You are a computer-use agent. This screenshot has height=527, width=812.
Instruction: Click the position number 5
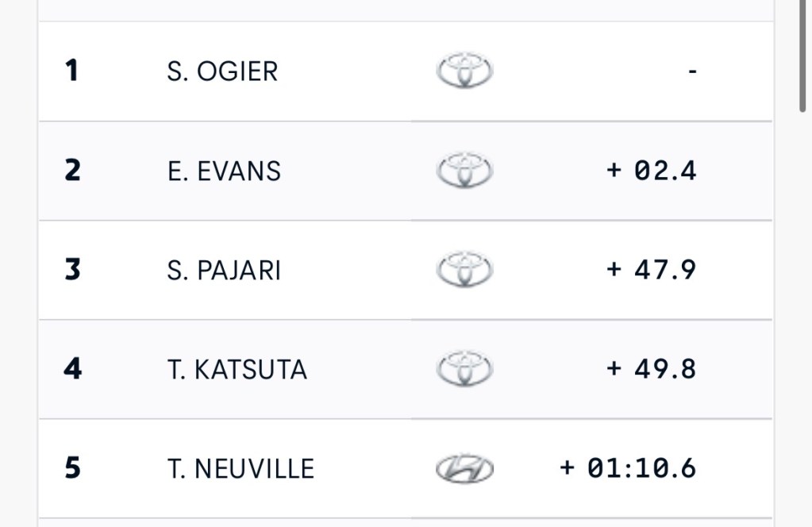(72, 468)
